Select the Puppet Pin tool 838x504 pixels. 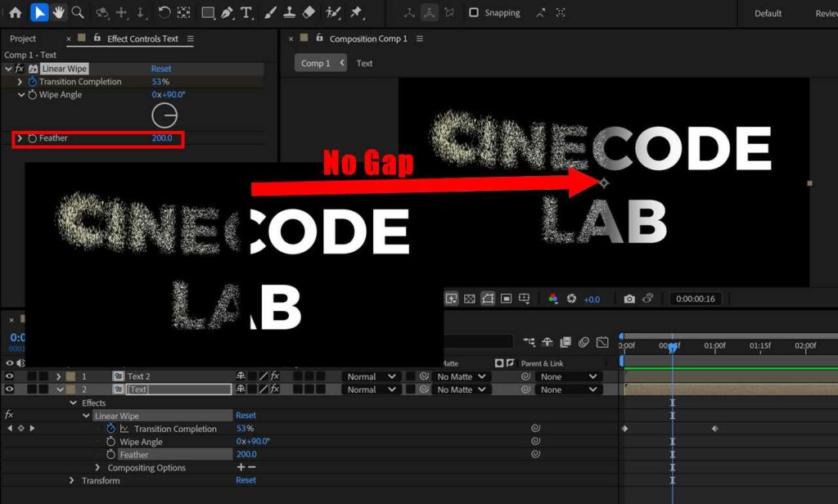tap(357, 12)
